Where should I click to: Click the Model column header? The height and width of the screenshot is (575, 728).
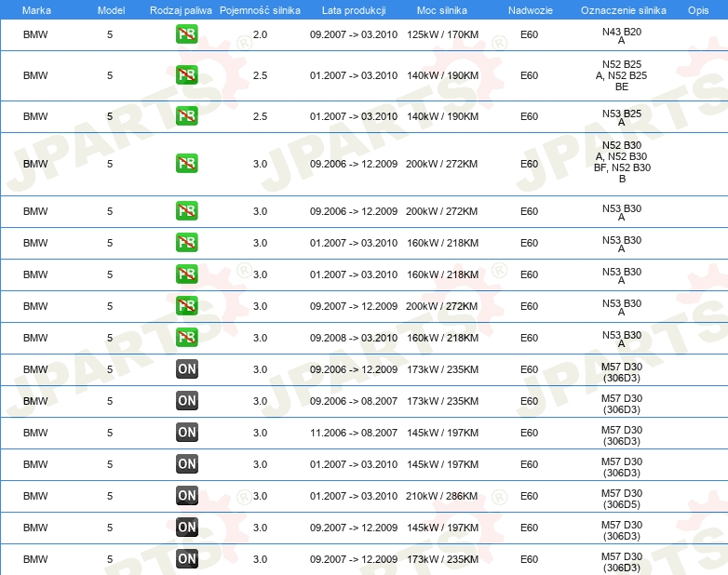point(111,10)
